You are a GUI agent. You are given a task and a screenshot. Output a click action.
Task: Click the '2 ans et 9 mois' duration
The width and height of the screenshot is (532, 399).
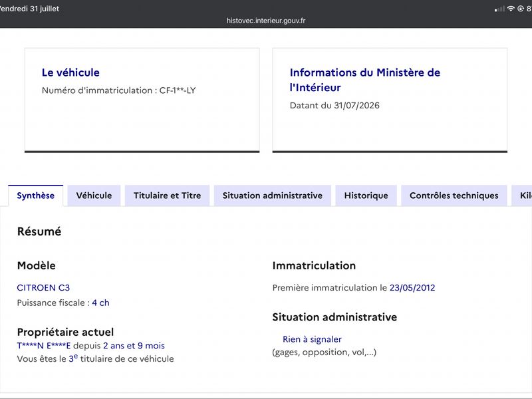pyautogui.click(x=134, y=346)
